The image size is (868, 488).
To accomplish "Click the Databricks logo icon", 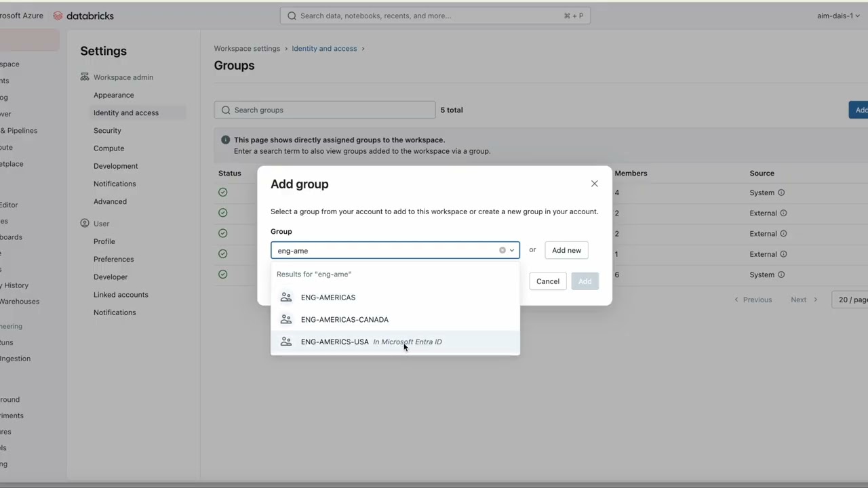I will 58,16.
